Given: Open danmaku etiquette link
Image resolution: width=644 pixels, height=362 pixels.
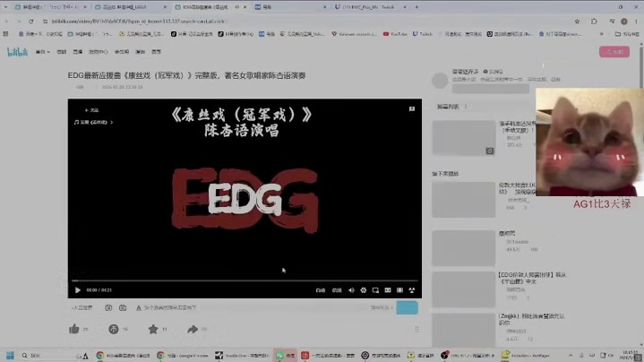Looking at the screenshot, I should (x=382, y=307).
